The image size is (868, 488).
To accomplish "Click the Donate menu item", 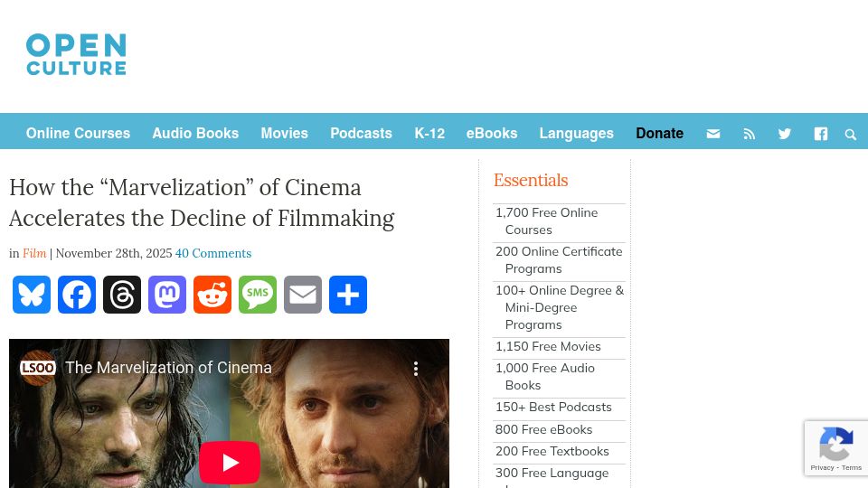I will pos(659,134).
